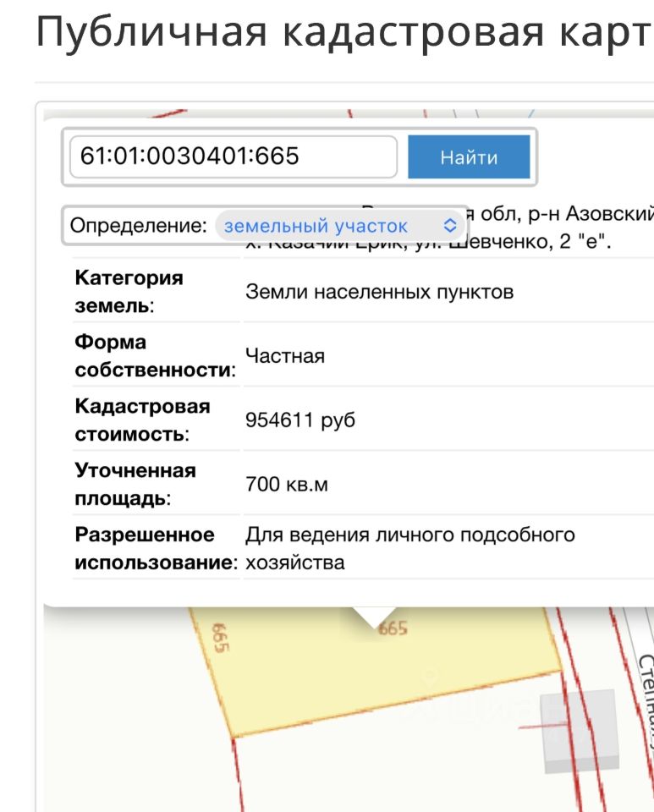
Task: Focus the cadastral number input field
Action: [x=234, y=157]
